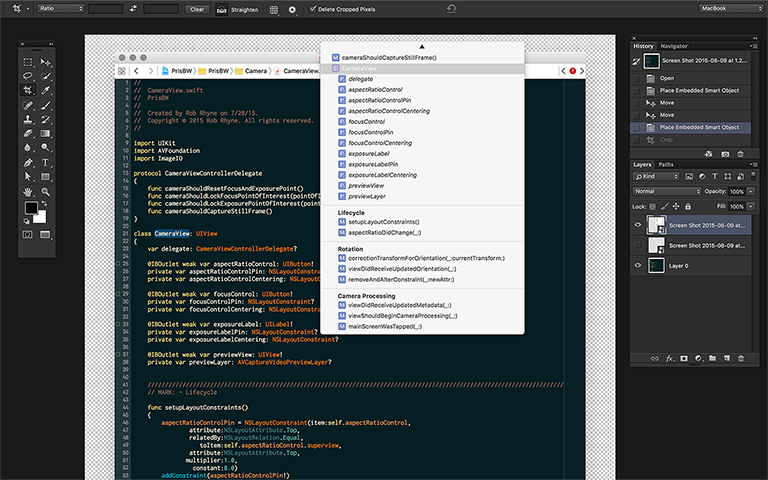Add layer style with the fx button

(x=670, y=358)
